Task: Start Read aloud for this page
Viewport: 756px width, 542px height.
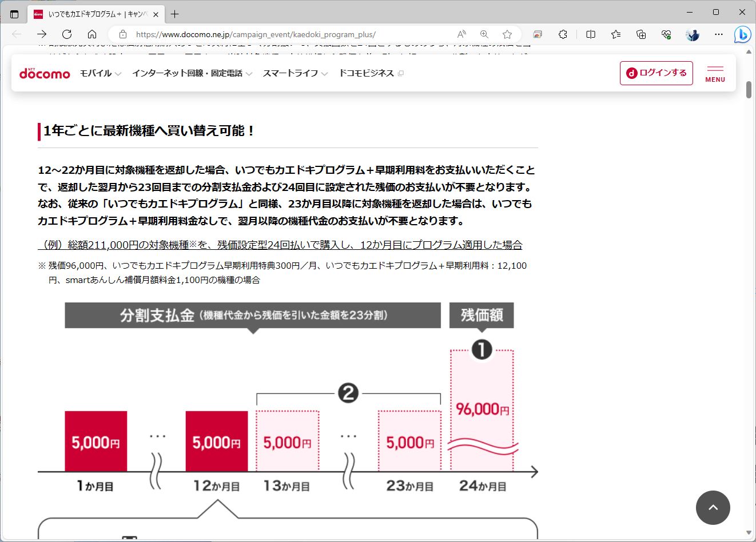Action: (x=461, y=34)
